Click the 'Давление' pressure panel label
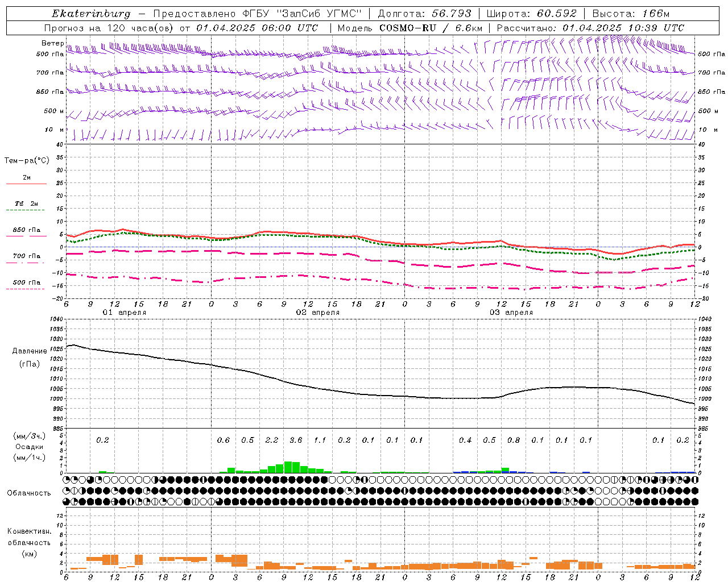This screenshot has width=728, height=582. [x=30, y=351]
